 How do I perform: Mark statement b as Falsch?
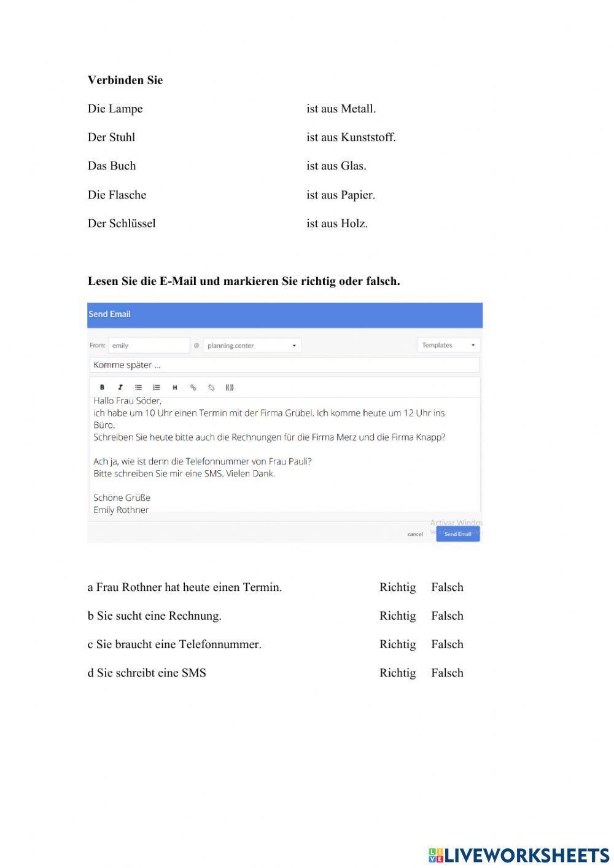click(x=447, y=616)
